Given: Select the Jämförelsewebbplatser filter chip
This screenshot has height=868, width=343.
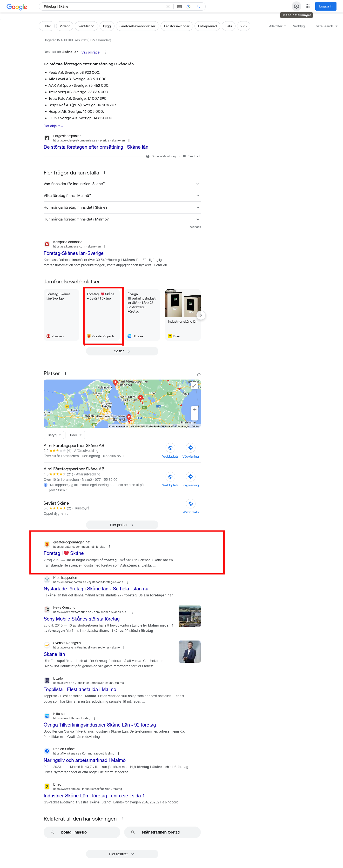Looking at the screenshot, I should (137, 26).
